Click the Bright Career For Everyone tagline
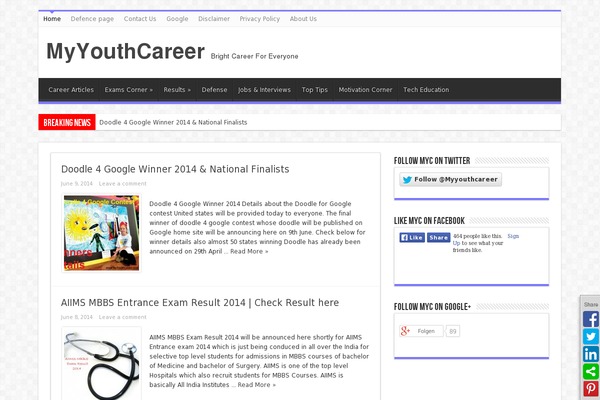 [x=254, y=56]
